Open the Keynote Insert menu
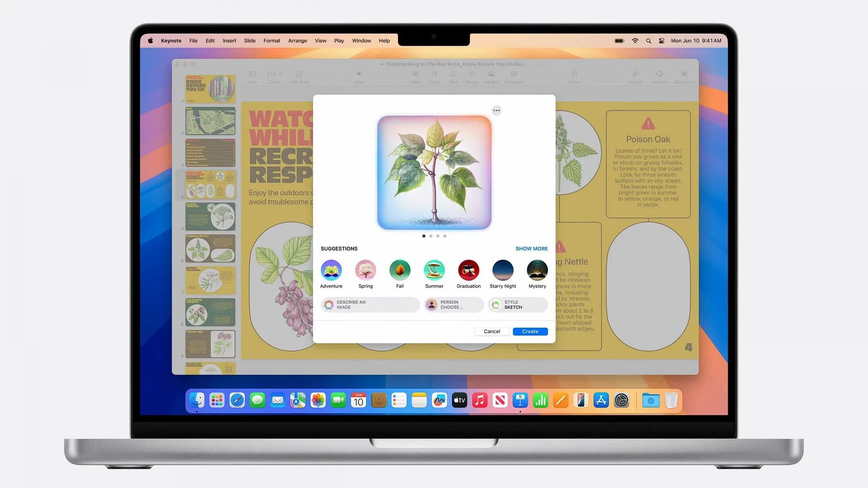Image resolution: width=868 pixels, height=488 pixels. (229, 41)
